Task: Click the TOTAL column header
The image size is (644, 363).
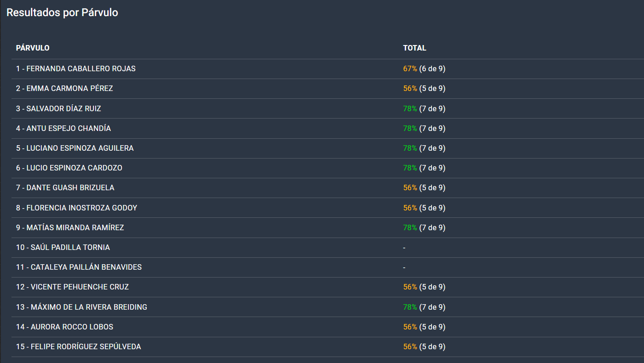Action: [414, 48]
